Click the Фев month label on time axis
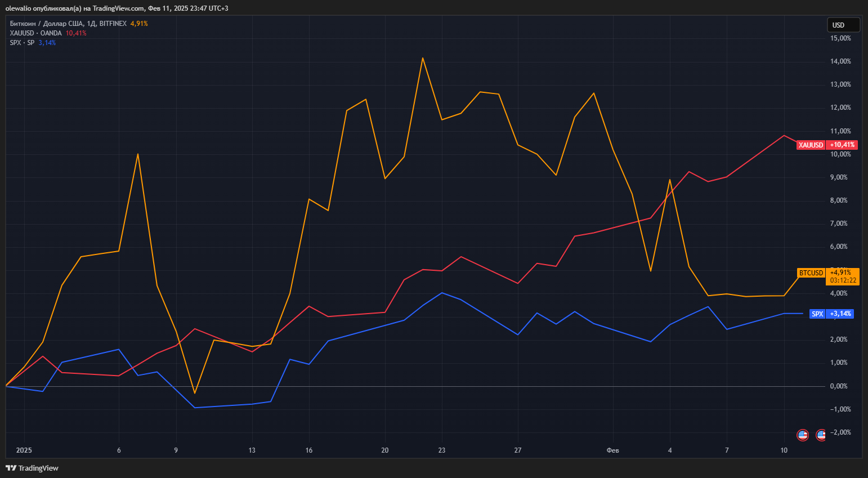The image size is (868, 478). [612, 450]
